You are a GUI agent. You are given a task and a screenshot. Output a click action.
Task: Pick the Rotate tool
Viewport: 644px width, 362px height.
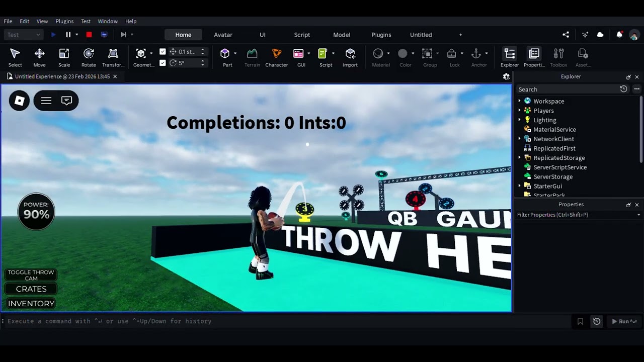[89, 57]
